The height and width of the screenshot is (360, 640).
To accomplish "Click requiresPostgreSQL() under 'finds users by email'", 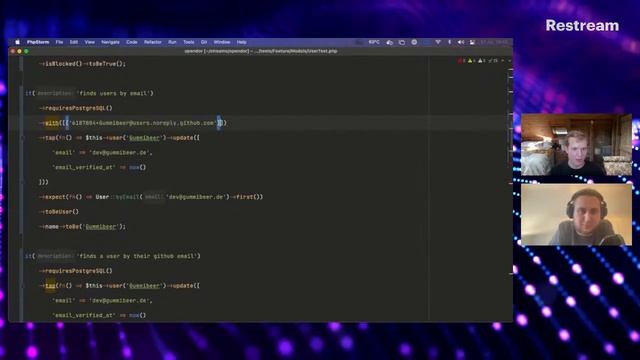I will [x=76, y=108].
